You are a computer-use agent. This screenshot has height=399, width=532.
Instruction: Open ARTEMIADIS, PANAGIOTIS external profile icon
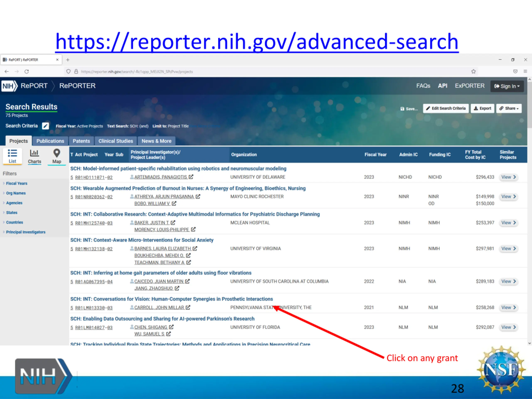[x=191, y=177]
